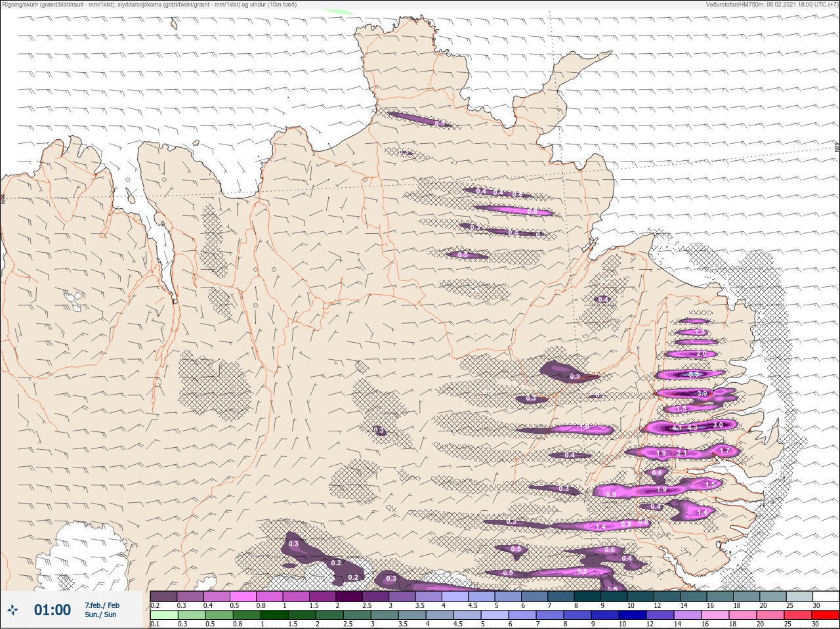840x629 pixels.
Task: Select the dark plum 2 swatch in top legend
Action: 349,596
